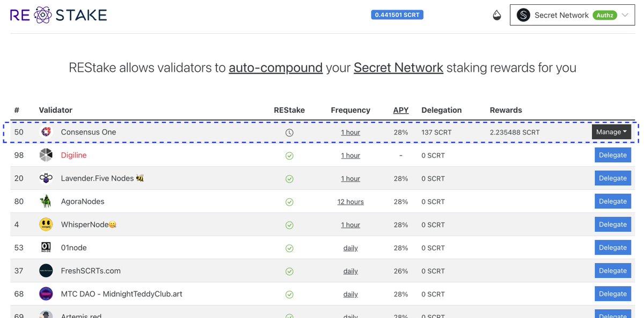This screenshot has height=318, width=644.
Task: Click the 1 hour frequency for WhisperNode
Action: pos(350,225)
